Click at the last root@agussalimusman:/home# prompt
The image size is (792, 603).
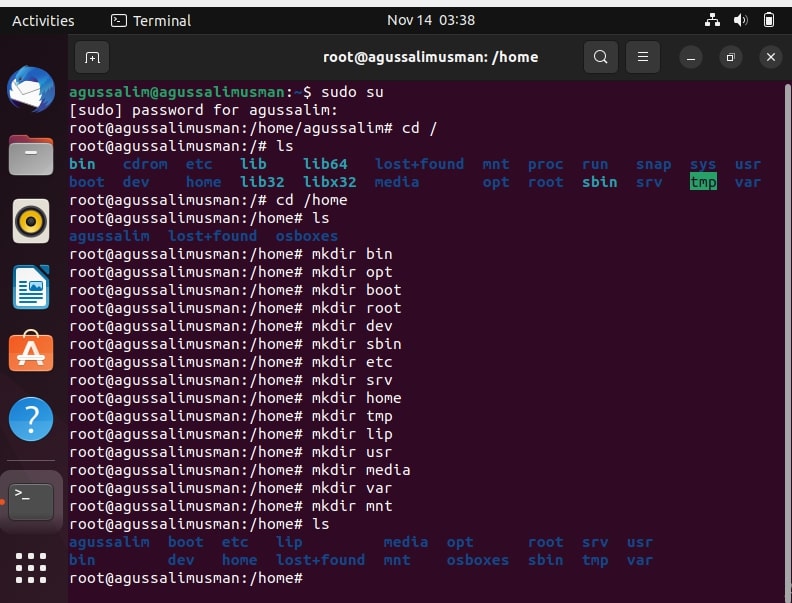click(186, 578)
